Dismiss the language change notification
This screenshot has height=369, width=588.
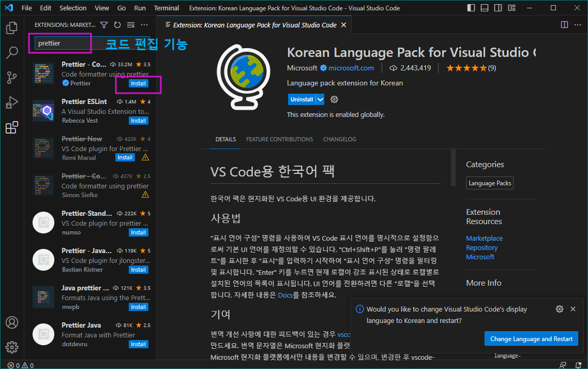pos(573,309)
